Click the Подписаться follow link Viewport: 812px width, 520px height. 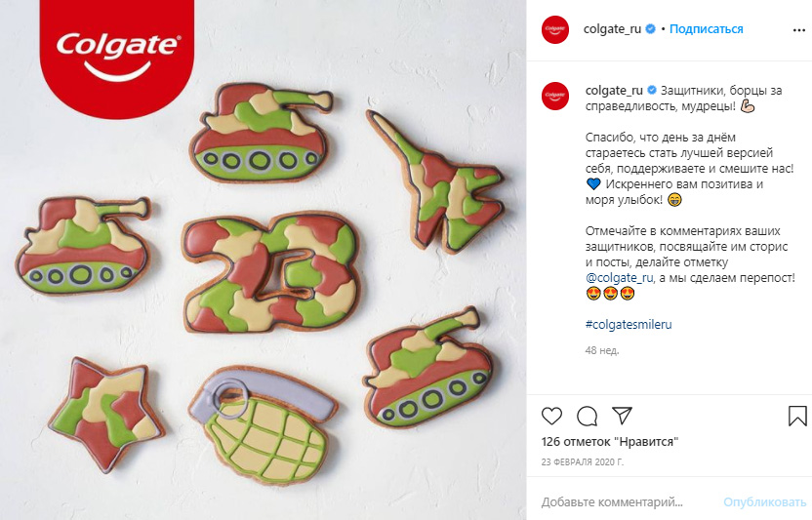pyautogui.click(x=706, y=29)
